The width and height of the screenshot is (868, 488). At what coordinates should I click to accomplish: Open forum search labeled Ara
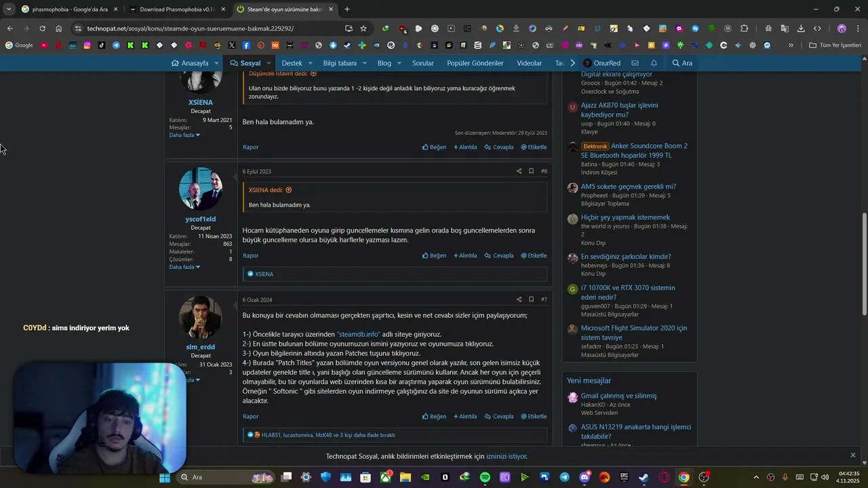(x=682, y=63)
